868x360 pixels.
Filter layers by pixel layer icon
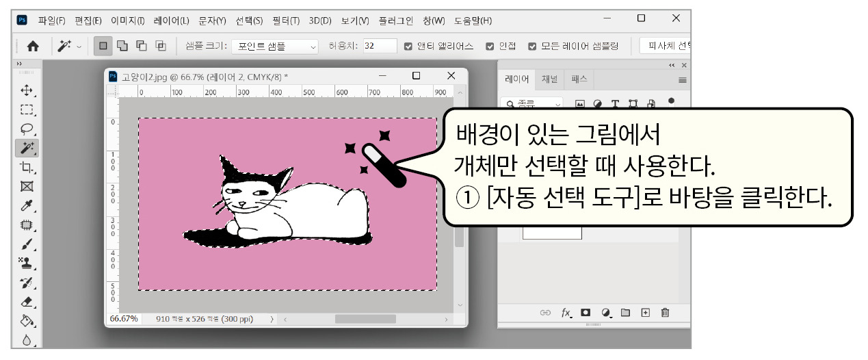pyautogui.click(x=579, y=104)
